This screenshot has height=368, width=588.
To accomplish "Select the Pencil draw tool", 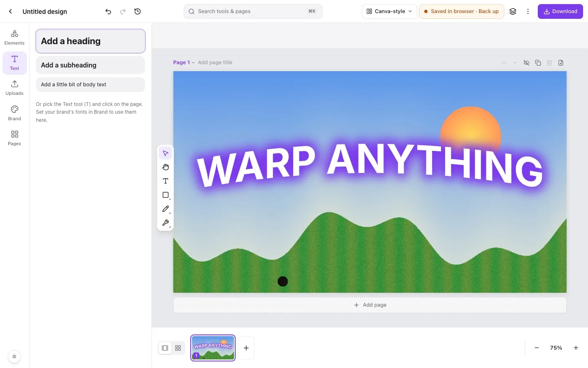I will coord(165,209).
